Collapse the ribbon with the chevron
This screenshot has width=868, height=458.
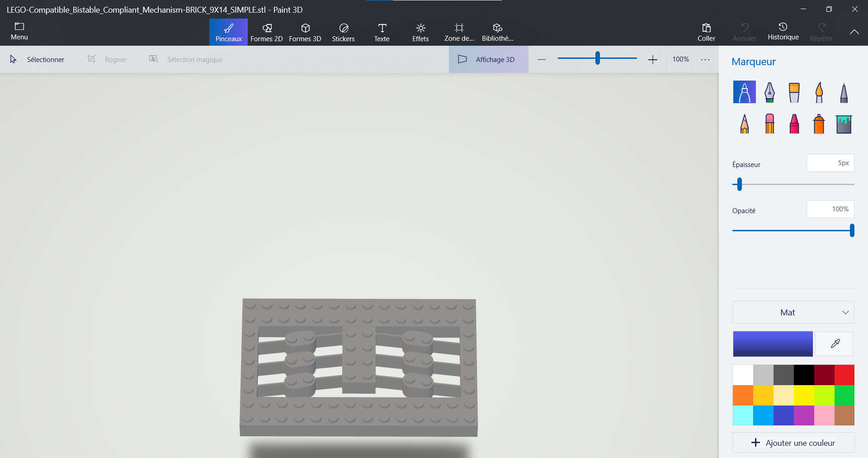tap(854, 32)
